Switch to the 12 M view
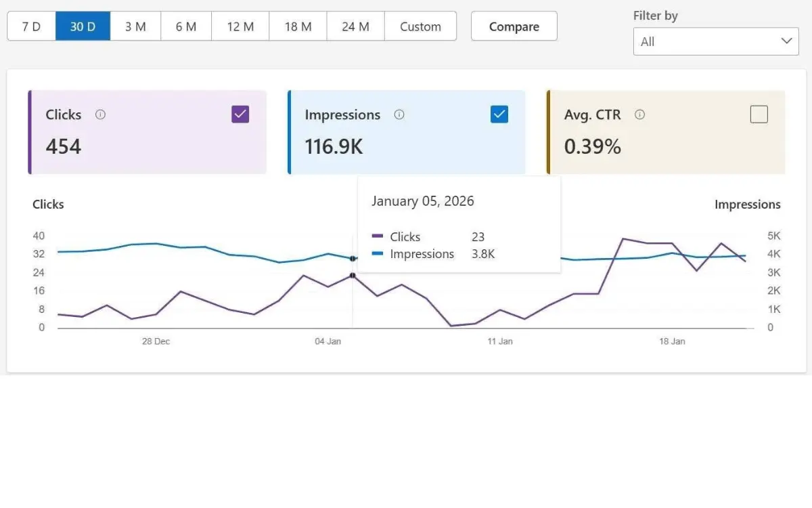Screen dimensions: 812x508 point(240,26)
